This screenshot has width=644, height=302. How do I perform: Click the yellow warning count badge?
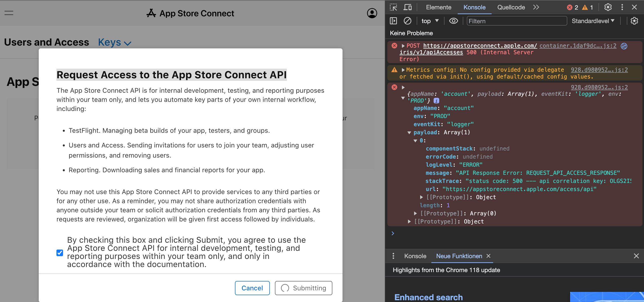pos(588,7)
